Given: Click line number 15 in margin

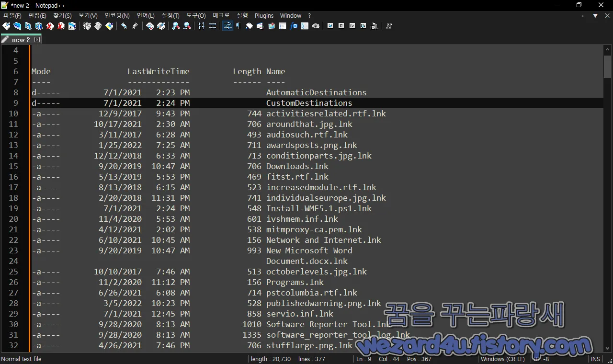Looking at the screenshot, I should tap(13, 166).
